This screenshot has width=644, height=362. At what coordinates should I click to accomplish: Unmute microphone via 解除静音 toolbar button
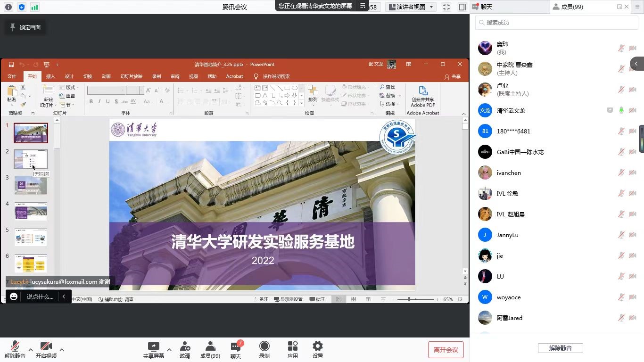point(15,347)
